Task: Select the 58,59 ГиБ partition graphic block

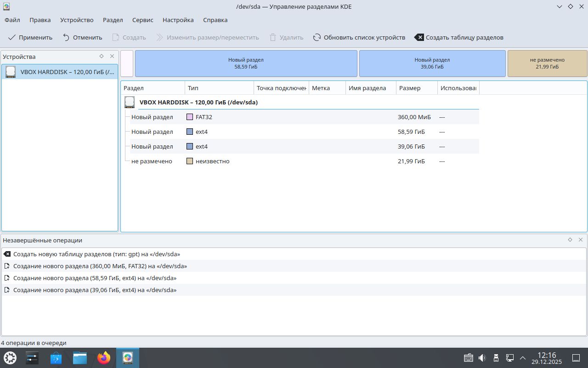Action: coord(246,63)
